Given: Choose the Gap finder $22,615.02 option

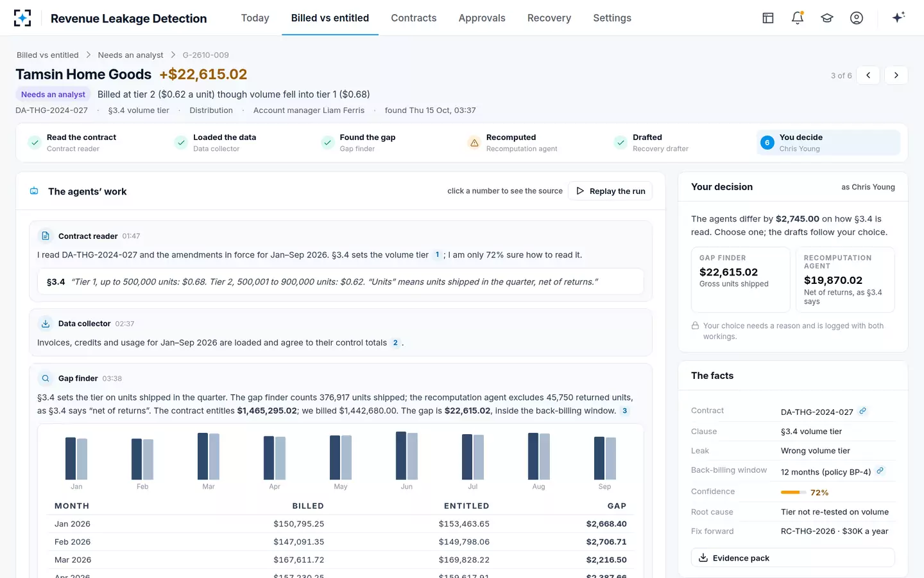Looking at the screenshot, I should (x=740, y=279).
